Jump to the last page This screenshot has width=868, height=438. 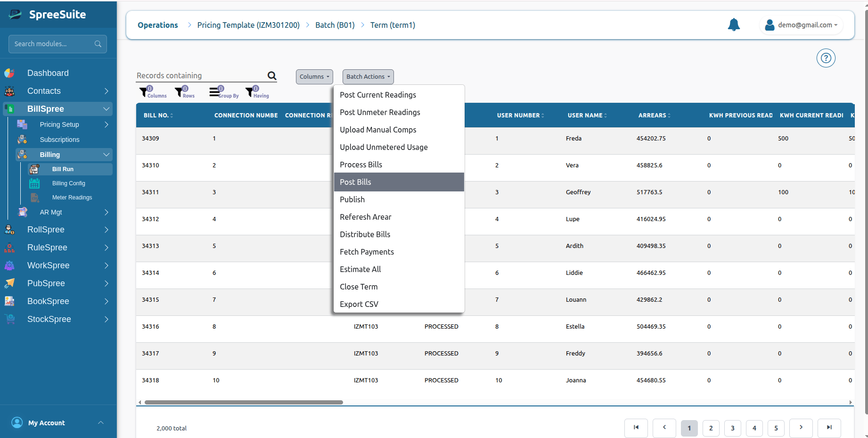(x=829, y=428)
